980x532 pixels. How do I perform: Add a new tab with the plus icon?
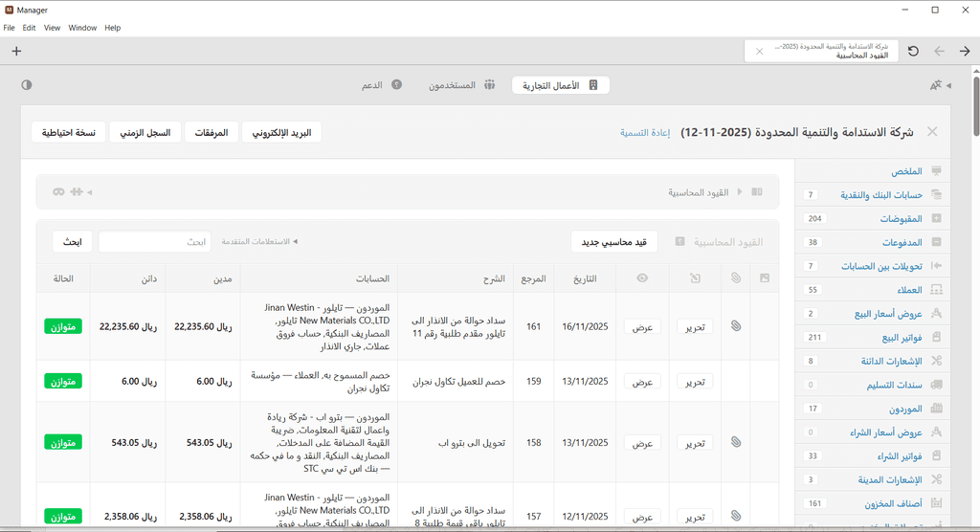(x=16, y=51)
